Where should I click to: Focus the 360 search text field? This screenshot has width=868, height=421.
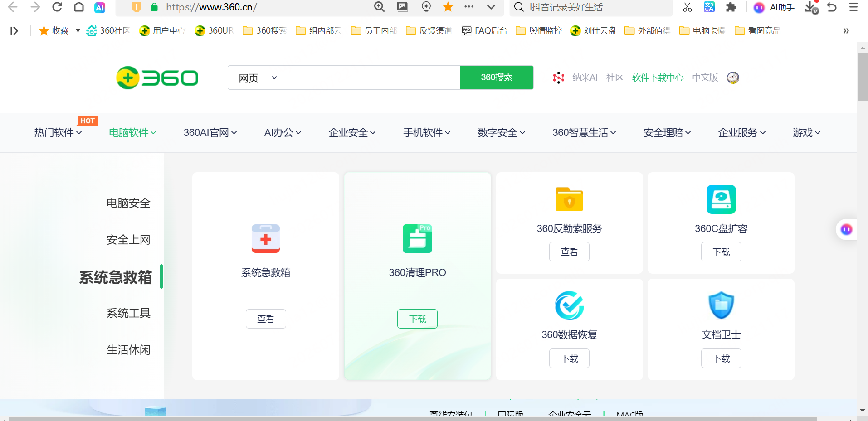[371, 77]
